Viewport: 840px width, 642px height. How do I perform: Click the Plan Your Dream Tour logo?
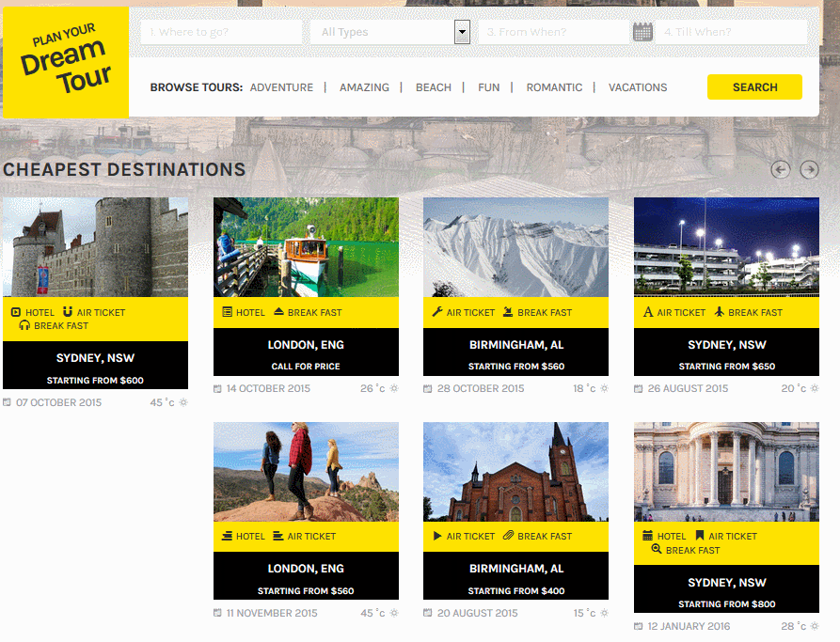pyautogui.click(x=66, y=62)
